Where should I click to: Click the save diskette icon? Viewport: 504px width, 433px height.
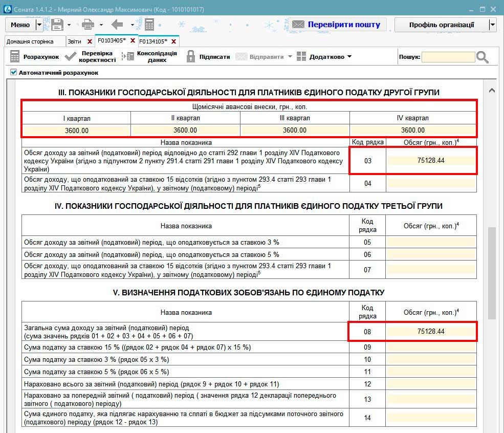coord(57,25)
